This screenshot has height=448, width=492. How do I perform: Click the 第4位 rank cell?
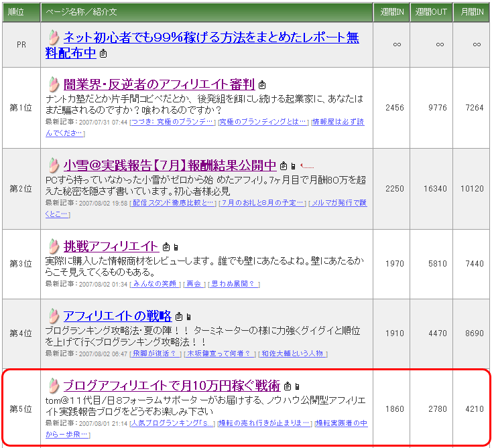tap(21, 333)
